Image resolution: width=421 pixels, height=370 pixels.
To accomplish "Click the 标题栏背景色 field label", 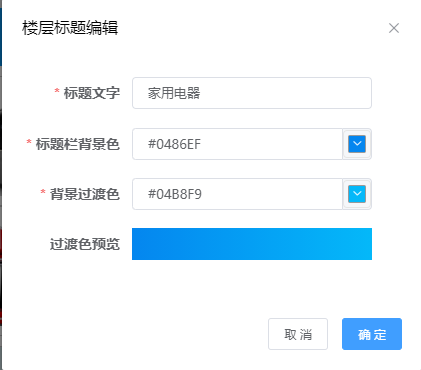I will click(78, 144).
